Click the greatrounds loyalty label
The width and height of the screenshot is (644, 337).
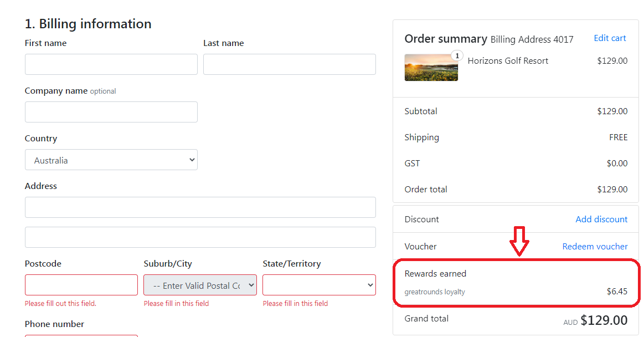coord(435,292)
